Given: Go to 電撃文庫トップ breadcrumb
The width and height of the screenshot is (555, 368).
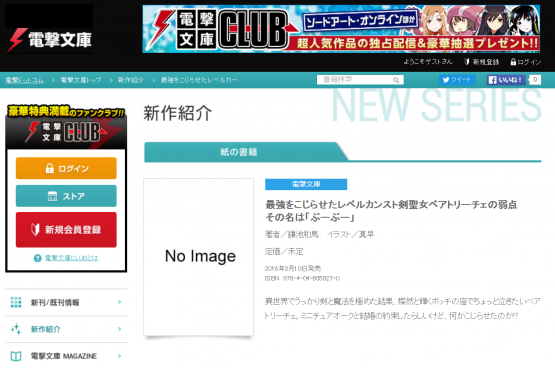Looking at the screenshot, I should point(81,80).
